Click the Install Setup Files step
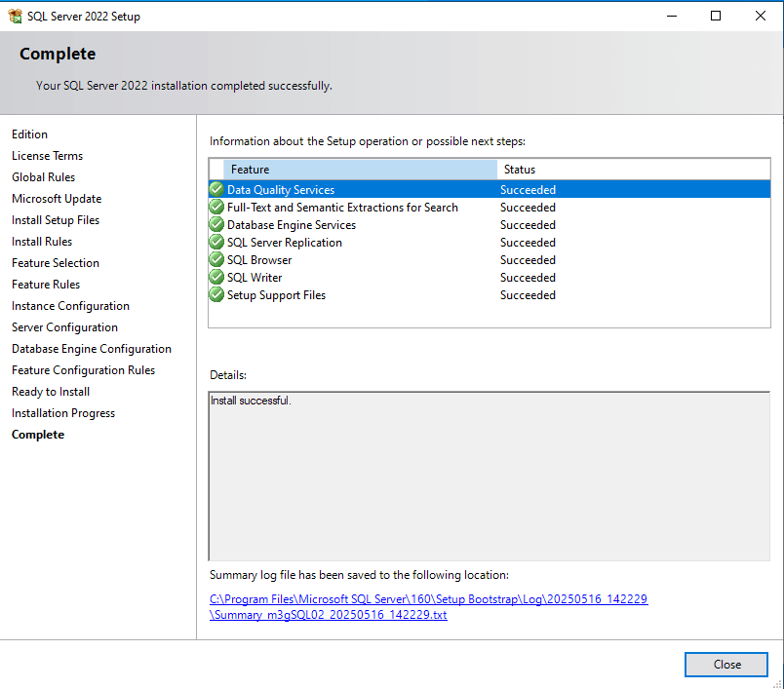This screenshot has height=689, width=784. tap(56, 220)
